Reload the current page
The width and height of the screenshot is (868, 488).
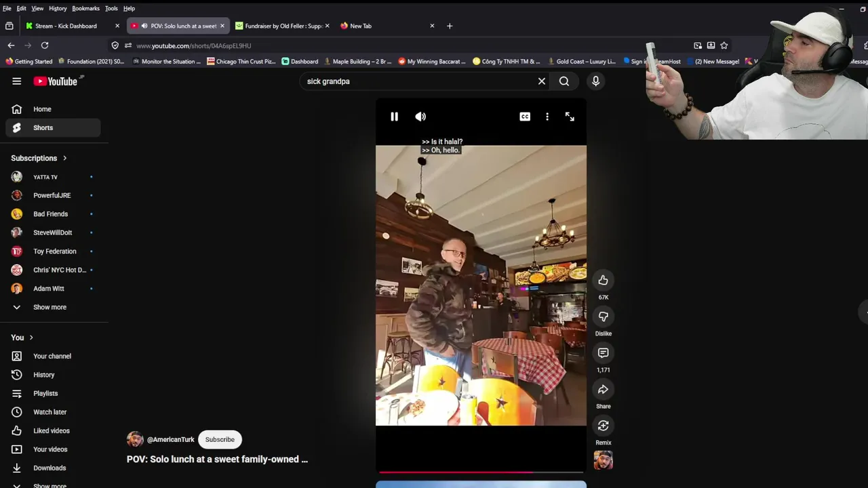point(45,45)
